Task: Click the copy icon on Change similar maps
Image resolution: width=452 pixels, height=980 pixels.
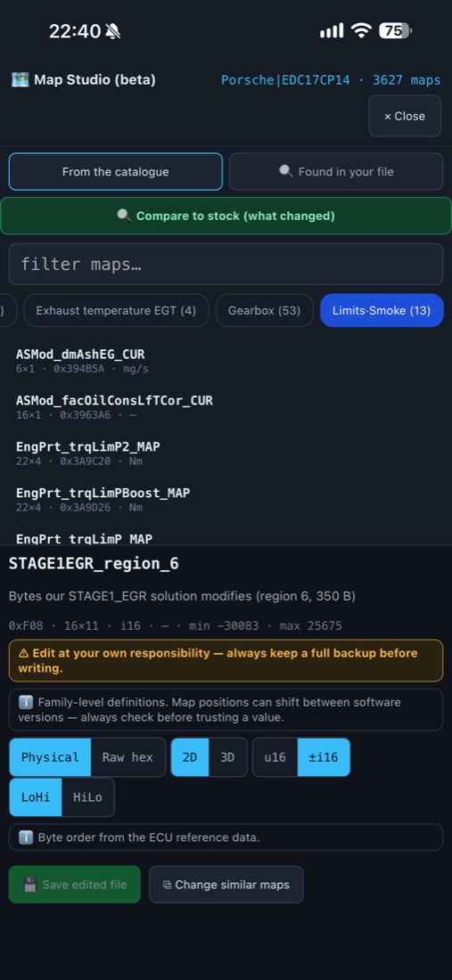Action: click(167, 885)
